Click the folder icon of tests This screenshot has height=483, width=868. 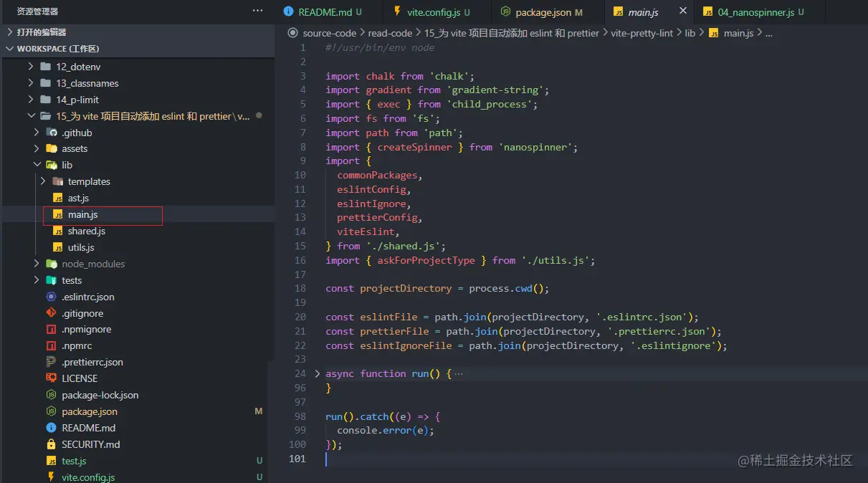(x=52, y=280)
